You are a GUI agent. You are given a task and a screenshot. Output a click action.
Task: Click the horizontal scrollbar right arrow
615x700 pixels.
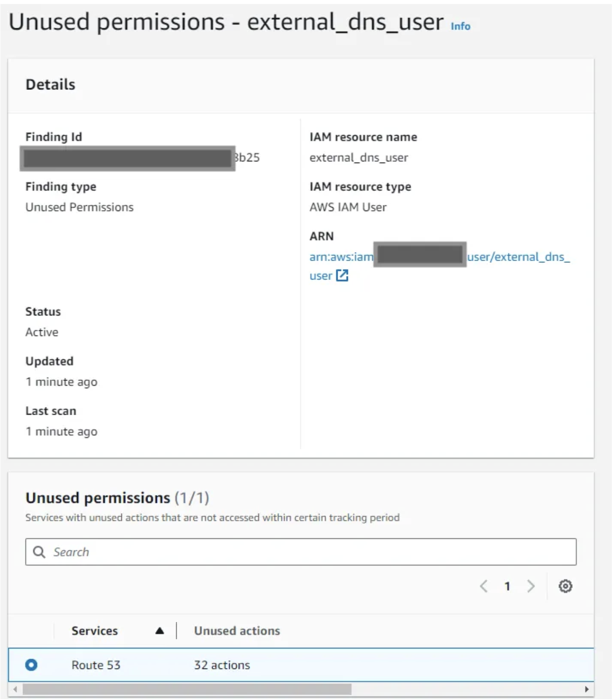(587, 689)
